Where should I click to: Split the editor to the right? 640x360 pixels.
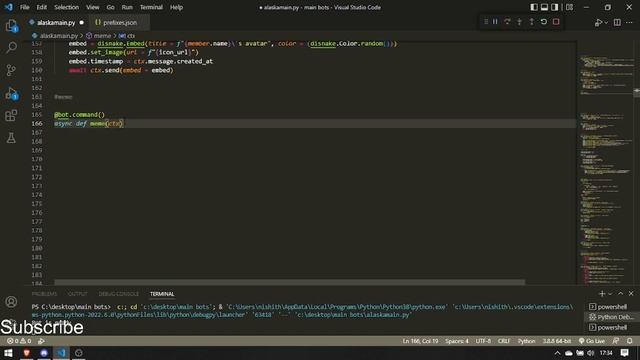(x=617, y=22)
